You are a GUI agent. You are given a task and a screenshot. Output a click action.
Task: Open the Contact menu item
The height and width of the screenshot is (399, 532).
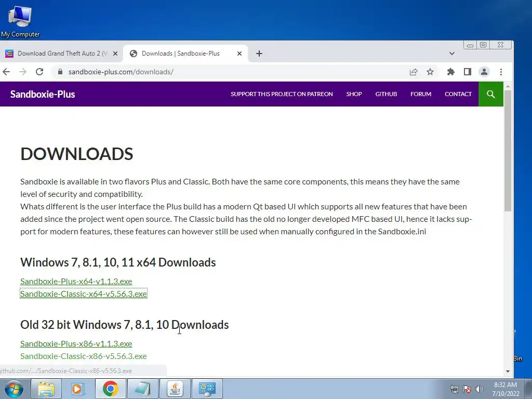coord(458,94)
